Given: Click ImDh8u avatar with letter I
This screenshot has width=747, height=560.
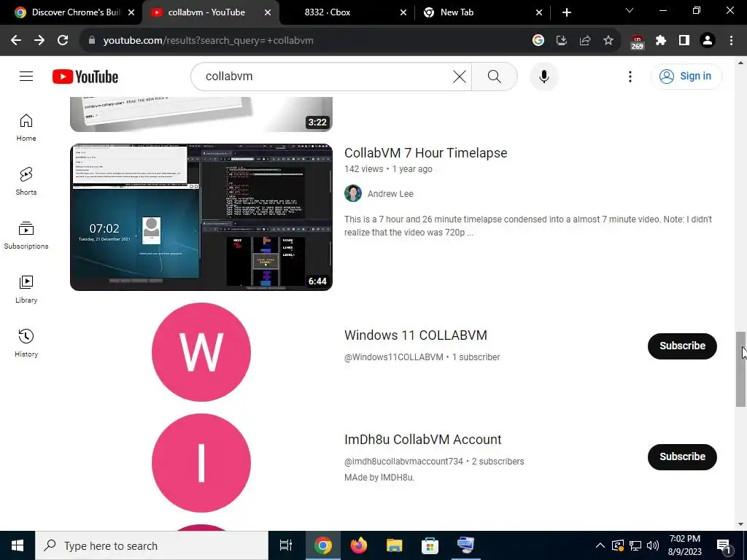Looking at the screenshot, I should [x=201, y=463].
